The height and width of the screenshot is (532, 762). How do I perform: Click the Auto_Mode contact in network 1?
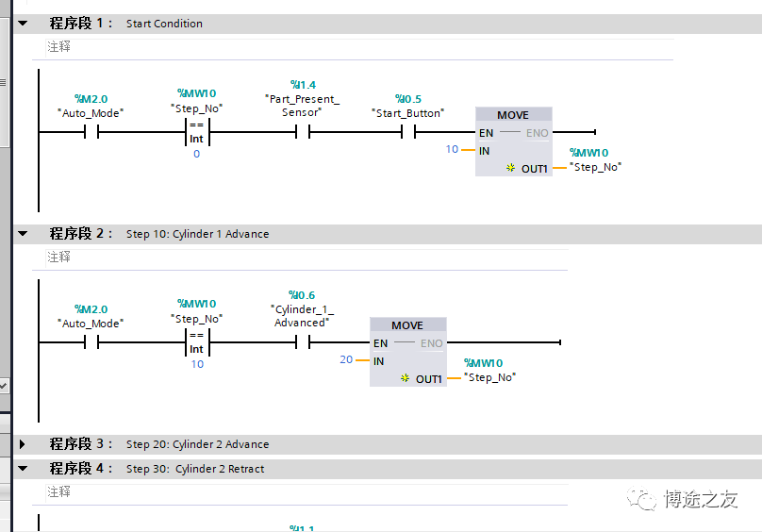point(91,132)
